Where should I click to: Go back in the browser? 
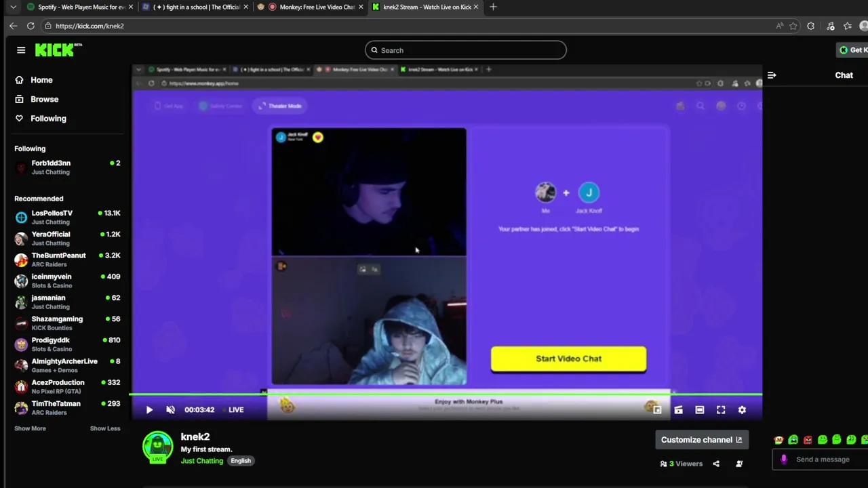(x=13, y=26)
